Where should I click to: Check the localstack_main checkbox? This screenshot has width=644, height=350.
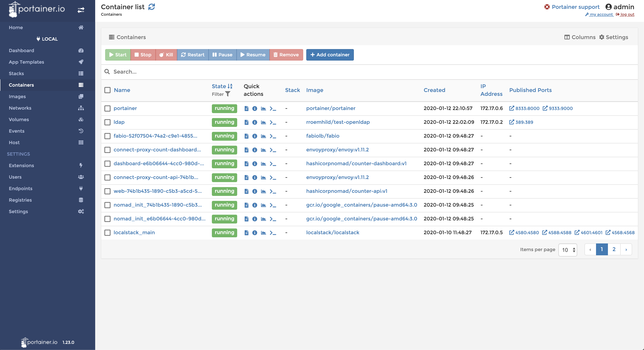pos(107,233)
